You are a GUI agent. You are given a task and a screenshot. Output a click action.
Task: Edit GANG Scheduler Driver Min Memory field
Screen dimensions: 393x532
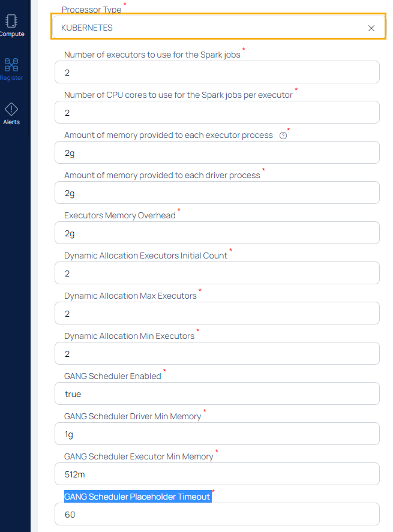tap(217, 434)
